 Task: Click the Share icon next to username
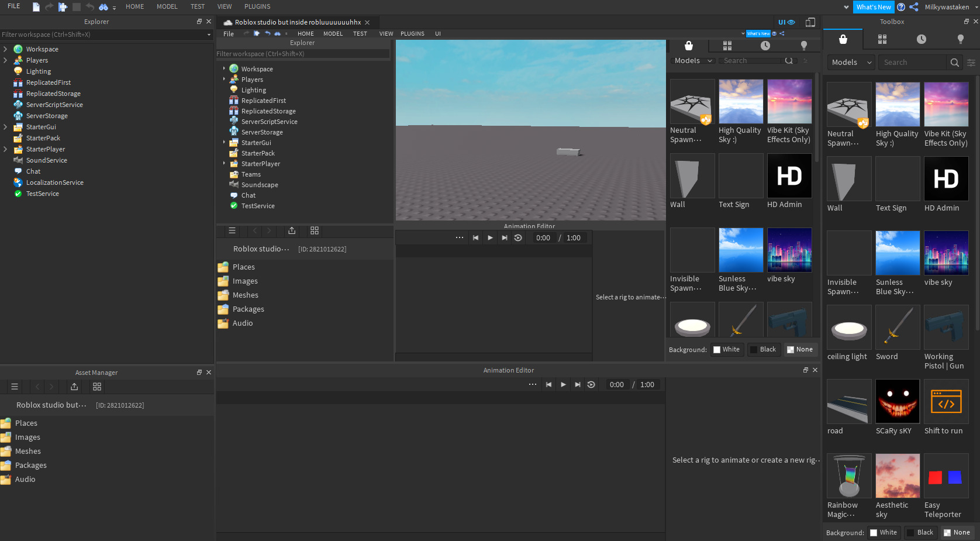tap(913, 7)
